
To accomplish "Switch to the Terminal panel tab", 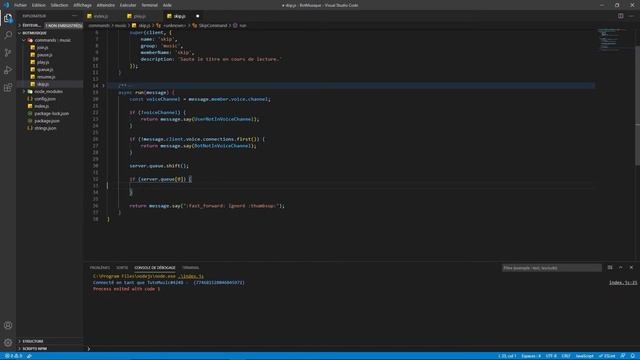I will click(191, 268).
